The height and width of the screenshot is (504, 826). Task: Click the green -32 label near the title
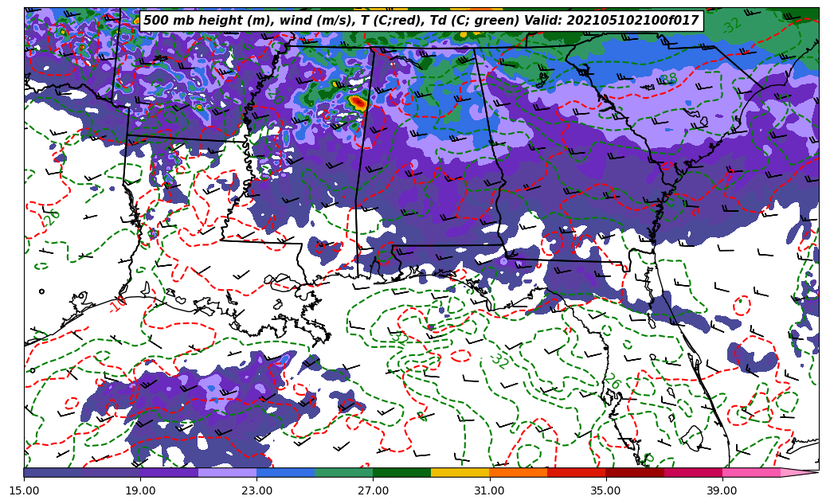731,25
